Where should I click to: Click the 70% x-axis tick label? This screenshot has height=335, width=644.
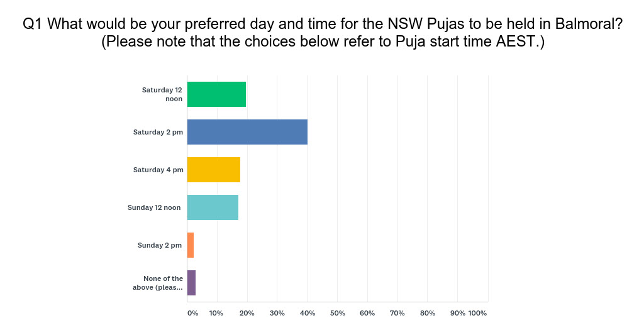397,313
